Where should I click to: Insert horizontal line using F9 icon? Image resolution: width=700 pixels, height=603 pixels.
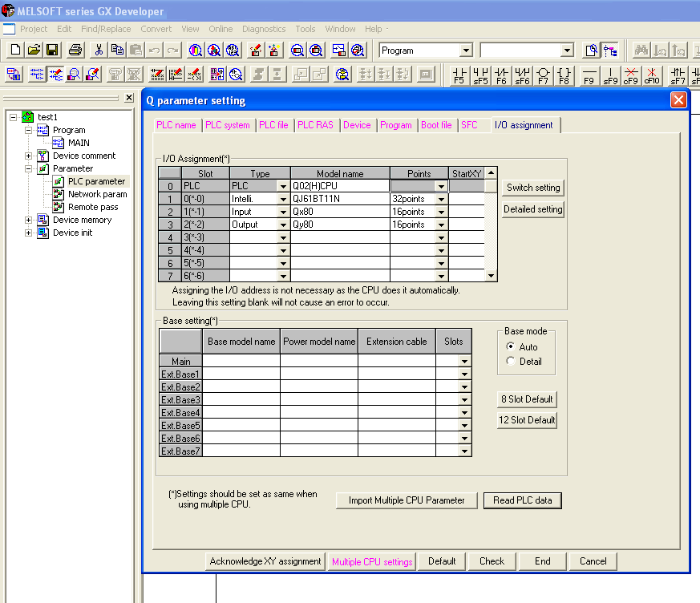click(x=589, y=75)
